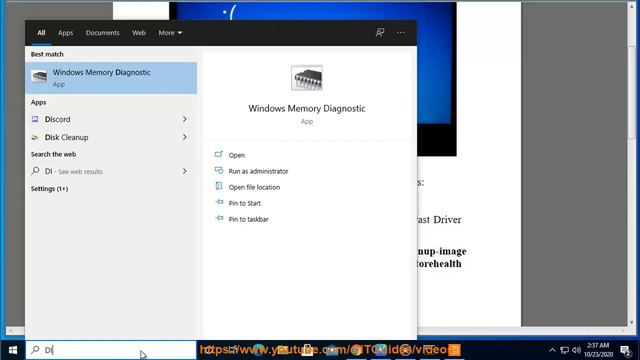Click the Discord app icon in results
Viewport: 640px width, 360px height.
(x=35, y=119)
